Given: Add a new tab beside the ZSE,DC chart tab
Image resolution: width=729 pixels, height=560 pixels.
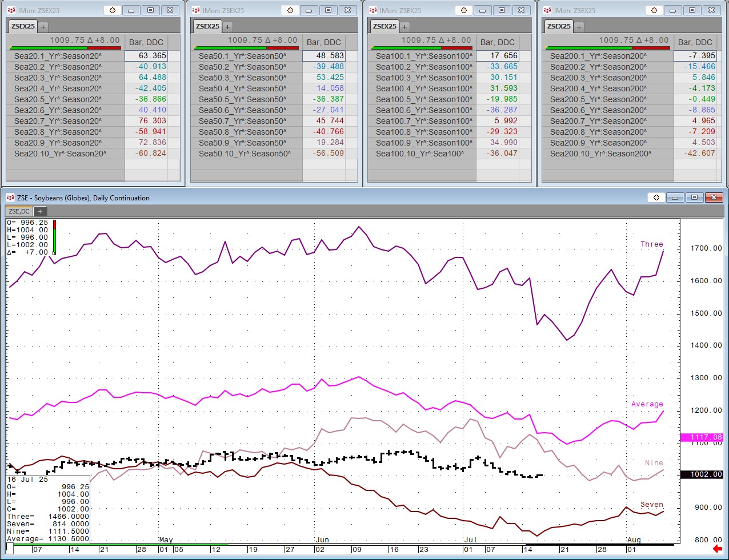Looking at the screenshot, I should point(40,211).
